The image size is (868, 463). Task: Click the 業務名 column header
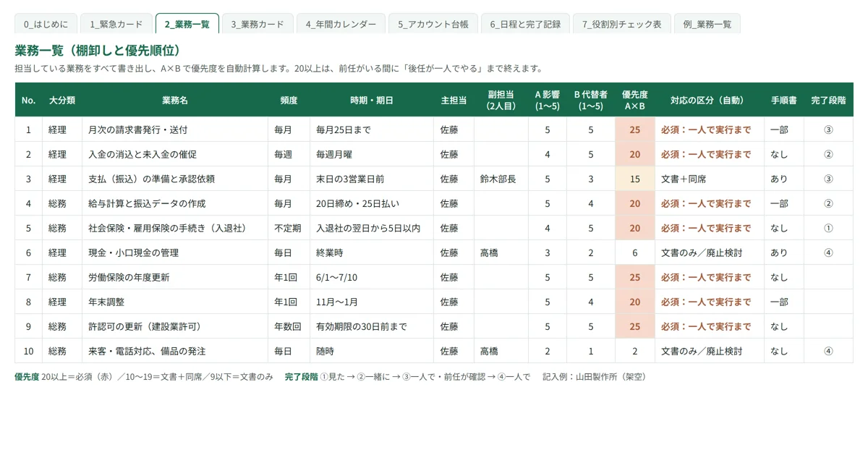[x=175, y=100]
